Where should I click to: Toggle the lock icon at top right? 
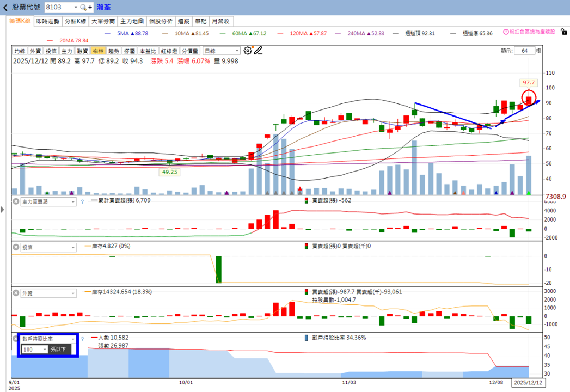pos(563,32)
